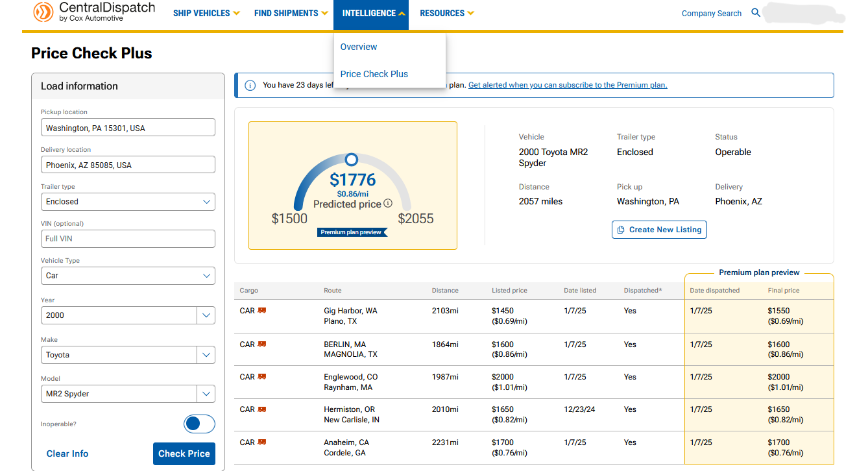The width and height of the screenshot is (868, 471).
Task: Open the Resources menu
Action: [447, 13]
